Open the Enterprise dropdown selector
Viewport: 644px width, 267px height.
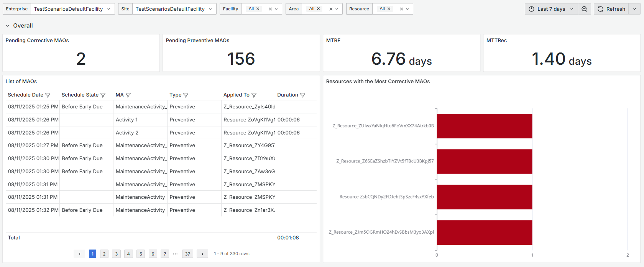tap(72, 9)
